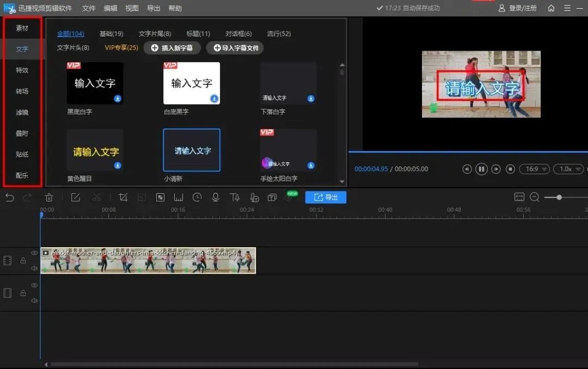This screenshot has height=369, width=588.
Task: Open the 文件 menu
Action: [x=89, y=8]
